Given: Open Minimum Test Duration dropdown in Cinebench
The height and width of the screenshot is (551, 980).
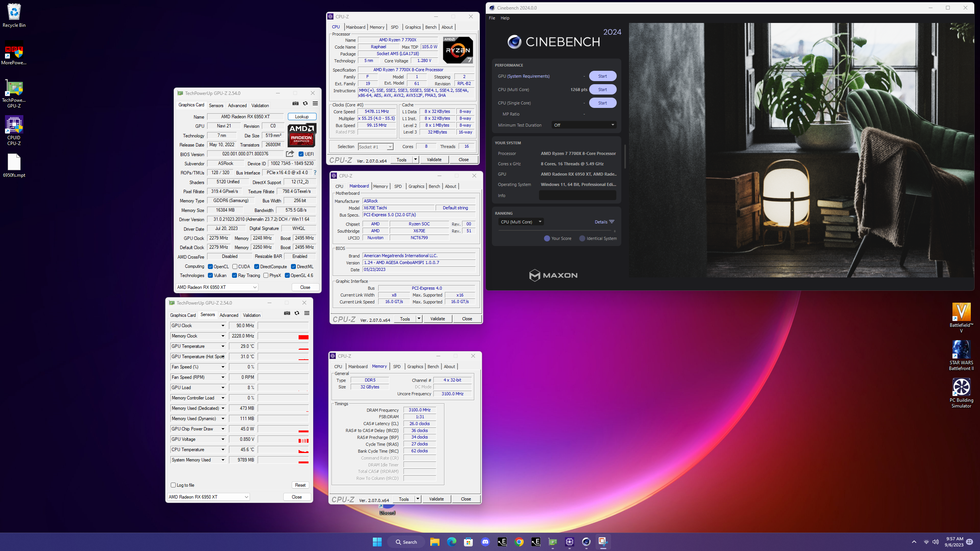Looking at the screenshot, I should (x=584, y=125).
